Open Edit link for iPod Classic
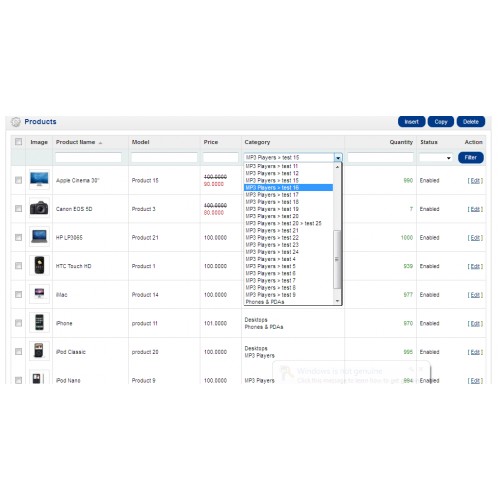The height and width of the screenshot is (500, 500). click(x=475, y=352)
